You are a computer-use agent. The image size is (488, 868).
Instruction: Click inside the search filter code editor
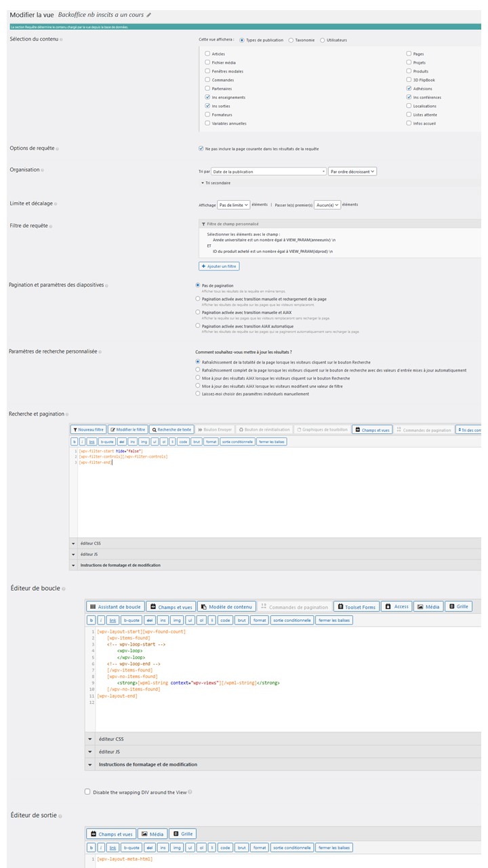tap(279, 492)
